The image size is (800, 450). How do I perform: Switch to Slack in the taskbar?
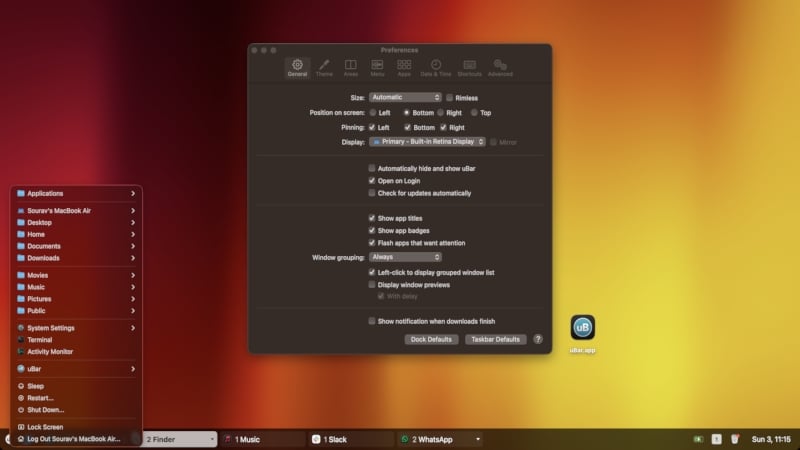tap(351, 439)
